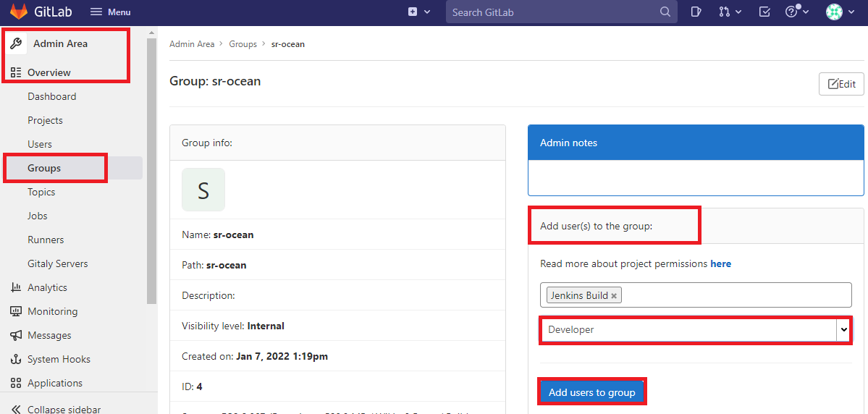Focus the Search GitLab field
868x414 pixels.
click(561, 12)
